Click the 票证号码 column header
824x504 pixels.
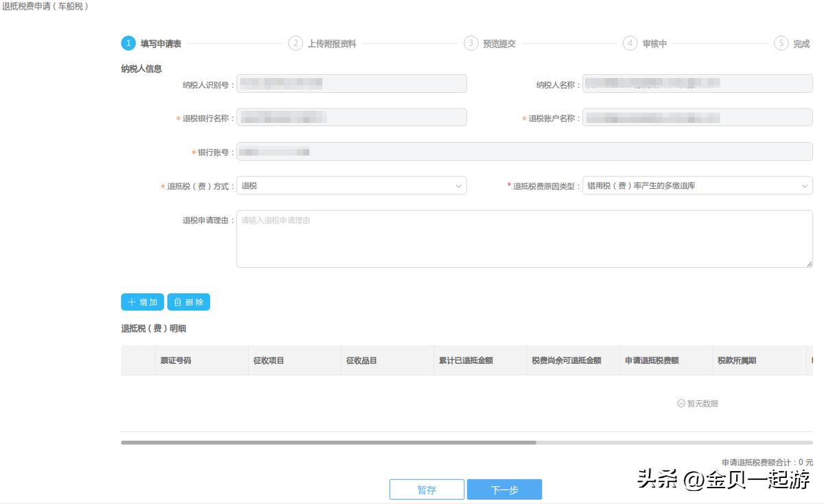(177, 360)
